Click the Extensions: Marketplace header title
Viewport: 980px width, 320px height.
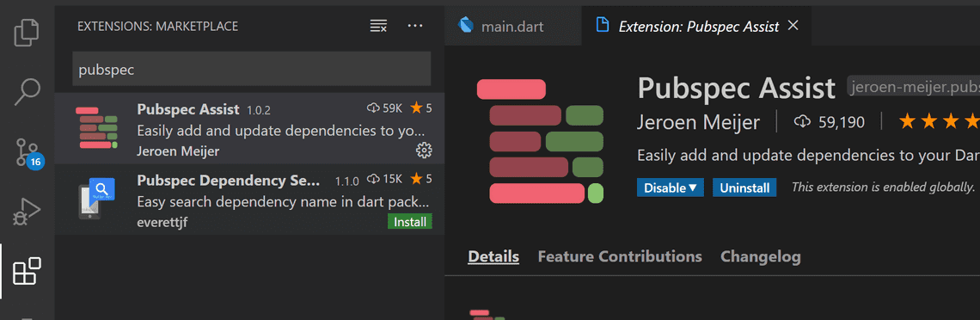(x=157, y=27)
